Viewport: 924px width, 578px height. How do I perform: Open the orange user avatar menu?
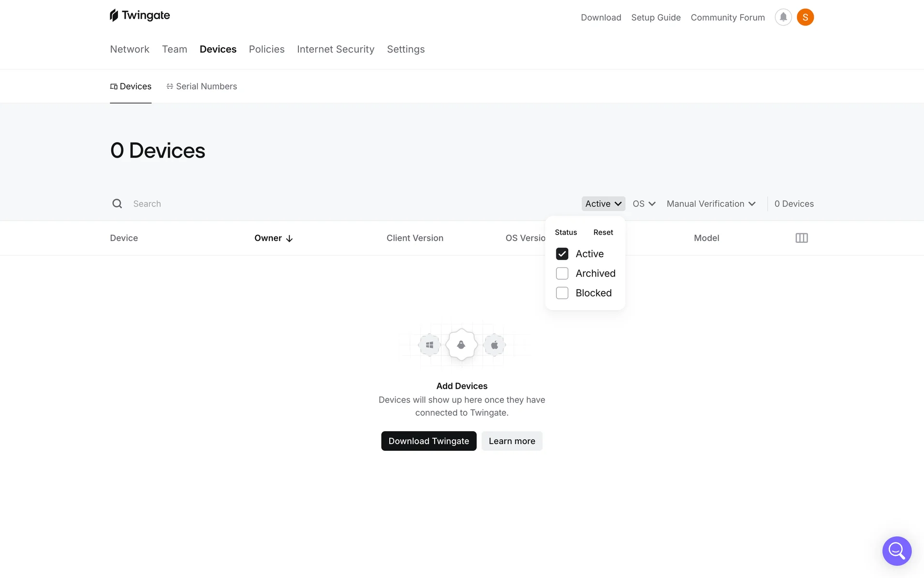pyautogui.click(x=805, y=17)
